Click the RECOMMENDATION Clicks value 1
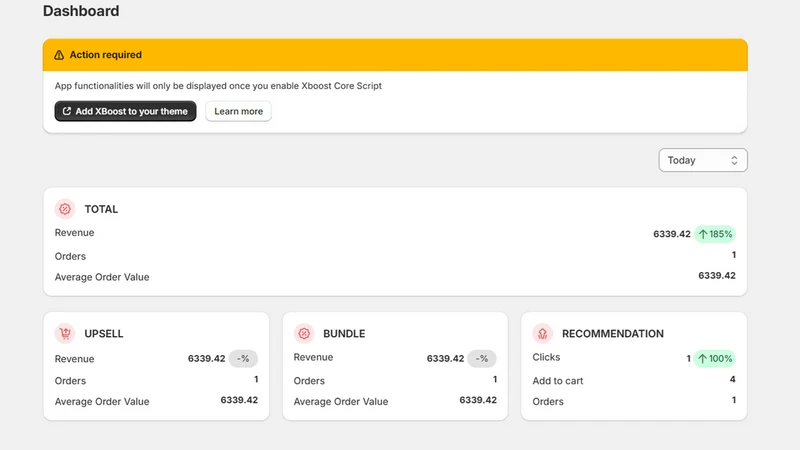 point(688,359)
